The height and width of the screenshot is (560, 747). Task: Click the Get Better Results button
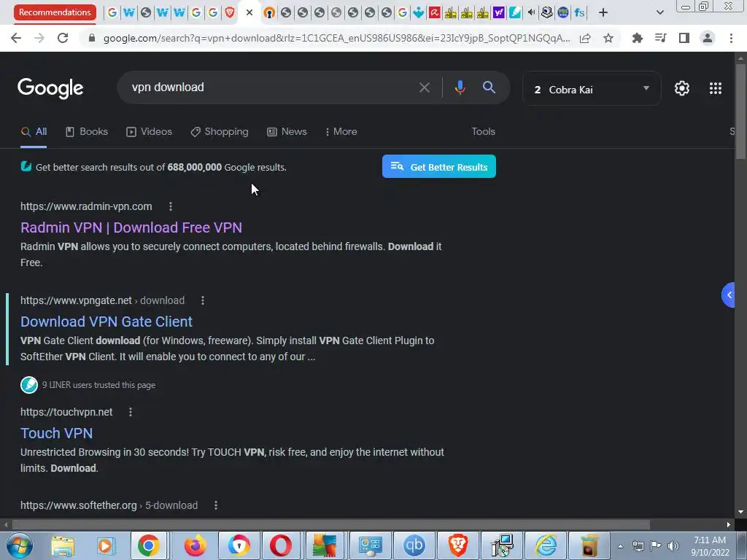(438, 167)
